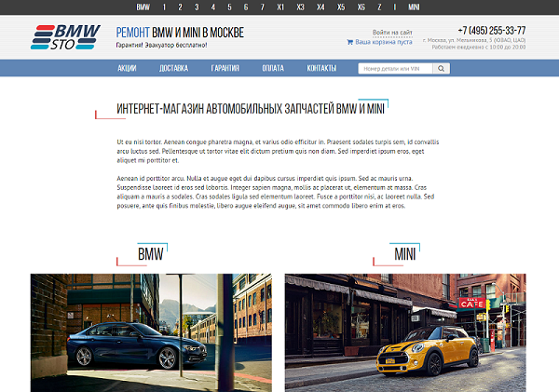Select series 3 in top bar

click(x=197, y=7)
